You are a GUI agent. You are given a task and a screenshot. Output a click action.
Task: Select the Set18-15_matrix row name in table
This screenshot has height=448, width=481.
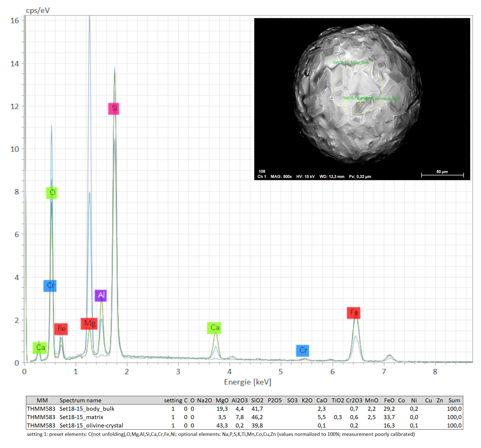pyautogui.click(x=81, y=417)
